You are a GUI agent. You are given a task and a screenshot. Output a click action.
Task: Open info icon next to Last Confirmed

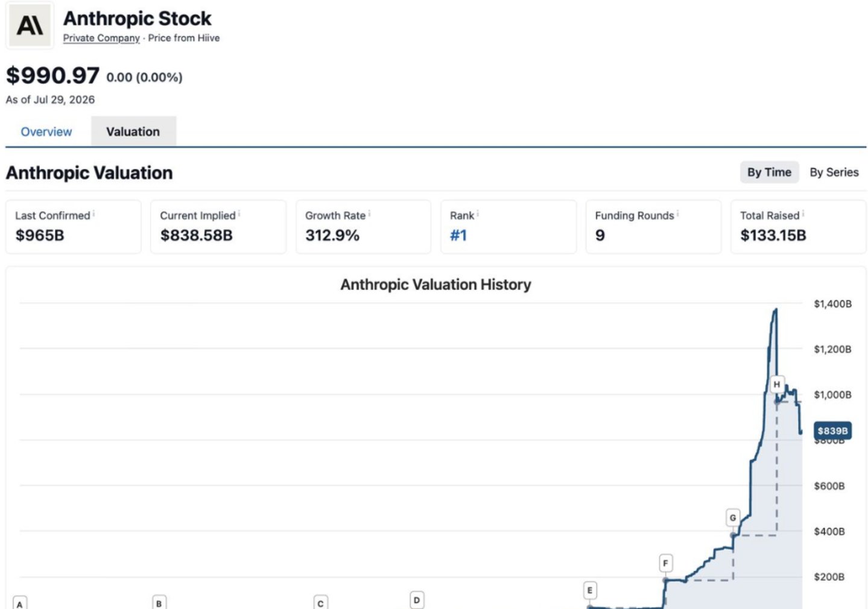[x=93, y=213]
